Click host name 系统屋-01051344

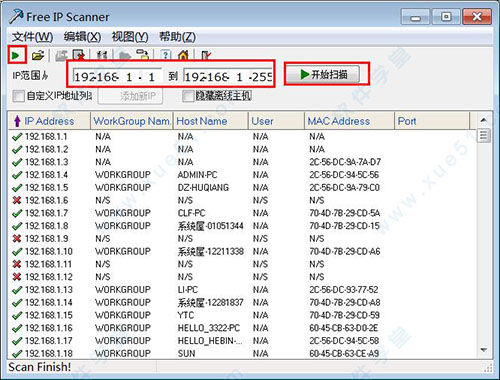(x=211, y=226)
